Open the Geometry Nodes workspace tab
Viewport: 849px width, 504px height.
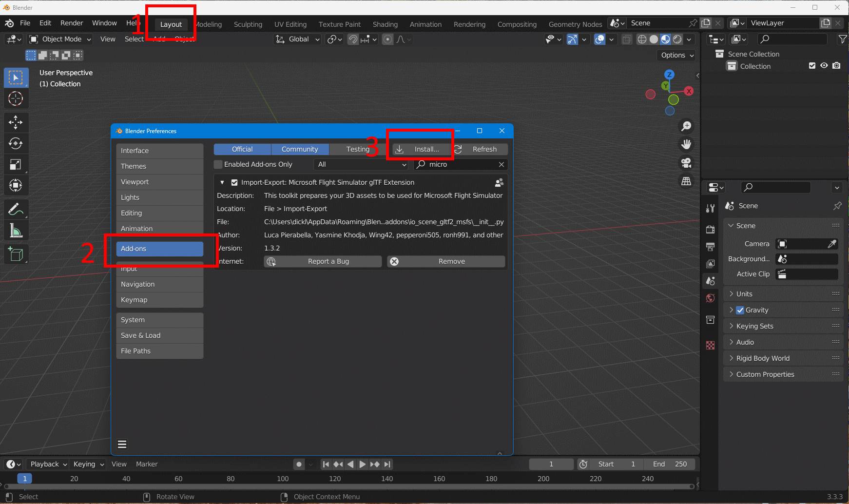(x=576, y=24)
